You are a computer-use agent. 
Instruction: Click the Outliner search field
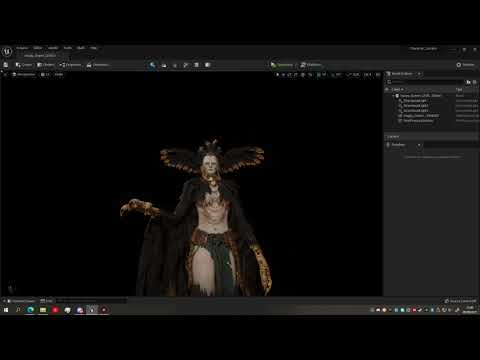[425, 82]
